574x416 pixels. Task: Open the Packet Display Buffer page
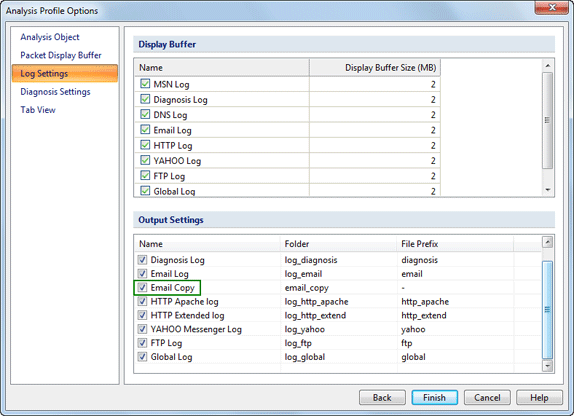pos(61,55)
